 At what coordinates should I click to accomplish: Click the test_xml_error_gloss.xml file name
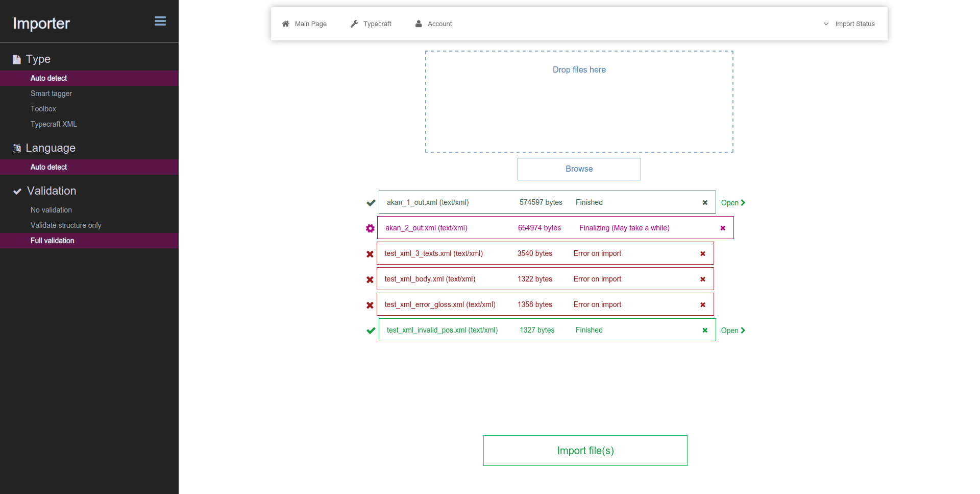[x=440, y=304]
